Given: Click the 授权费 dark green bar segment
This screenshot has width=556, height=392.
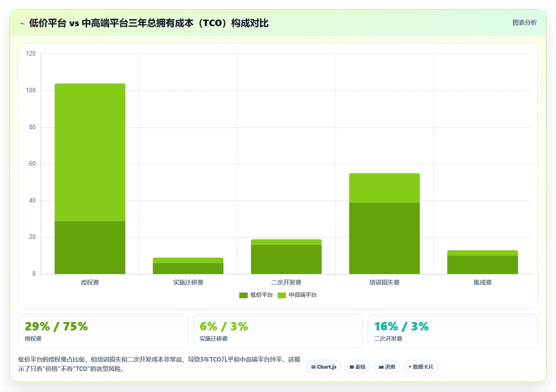Looking at the screenshot, I should pyautogui.click(x=90, y=248).
